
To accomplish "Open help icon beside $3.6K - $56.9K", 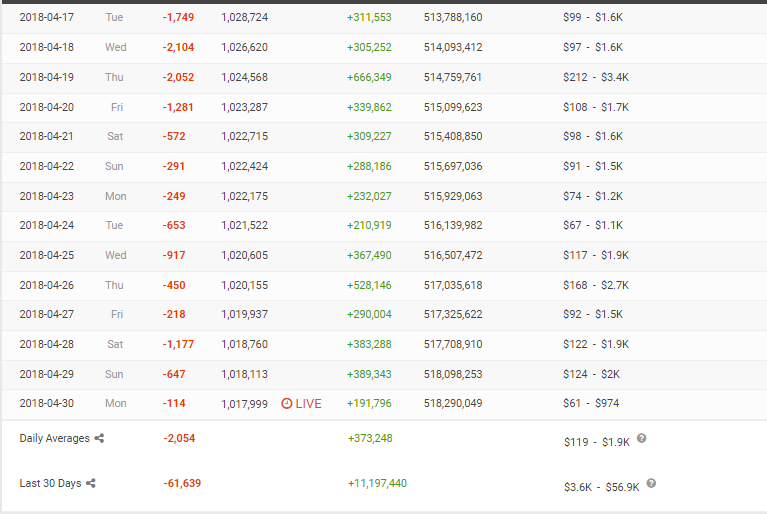I will [x=651, y=483].
